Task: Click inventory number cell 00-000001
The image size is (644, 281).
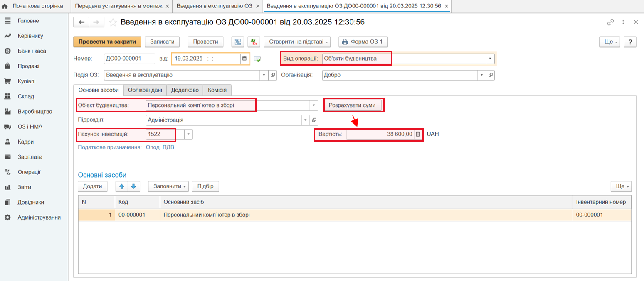Action: coord(602,215)
